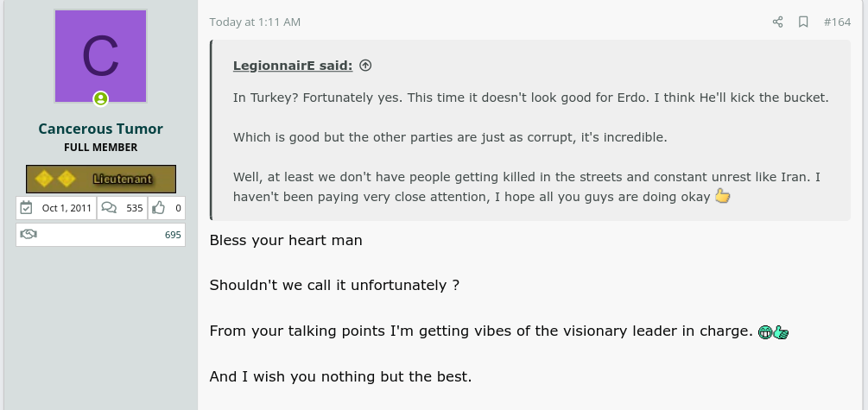Screen dimensions: 868x410
Task: Jump to the quoted post via the up-arrow icon
Action: pyautogui.click(x=365, y=66)
